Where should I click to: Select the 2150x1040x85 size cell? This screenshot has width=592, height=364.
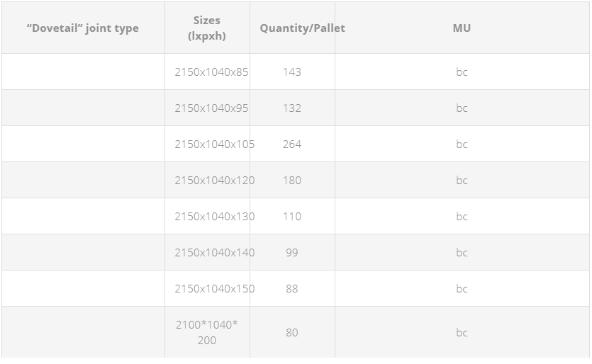tap(207, 72)
